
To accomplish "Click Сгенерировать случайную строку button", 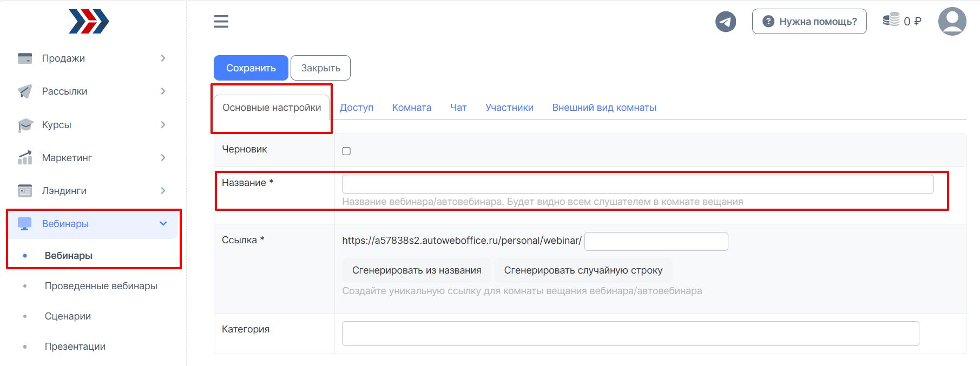I will click(x=583, y=270).
